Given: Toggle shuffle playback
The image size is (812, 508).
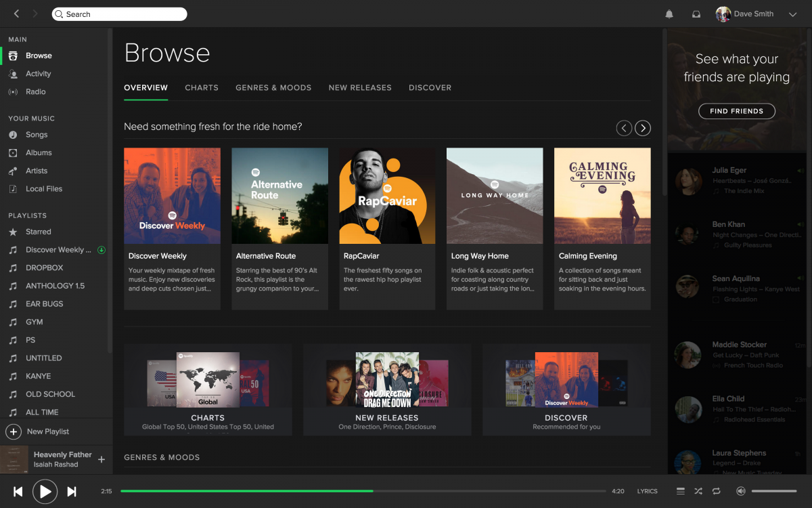Looking at the screenshot, I should (698, 491).
